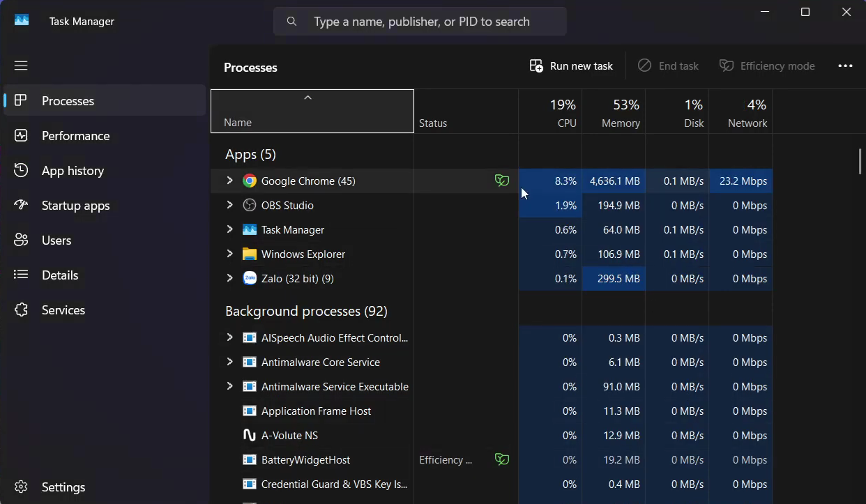Screen dimensions: 866x504
Task: Expand Antimalware Service Executable group
Action: [229, 386]
